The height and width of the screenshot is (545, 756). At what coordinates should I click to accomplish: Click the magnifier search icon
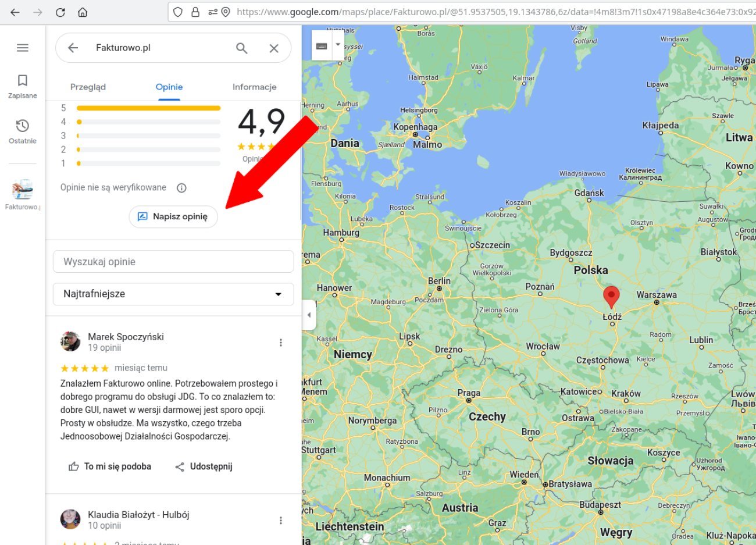[x=242, y=48]
